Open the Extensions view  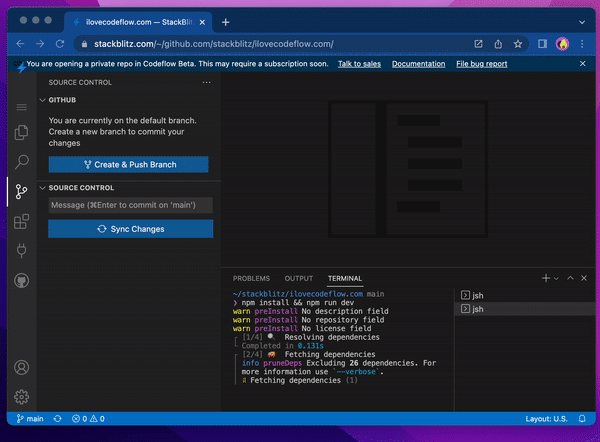point(21,221)
